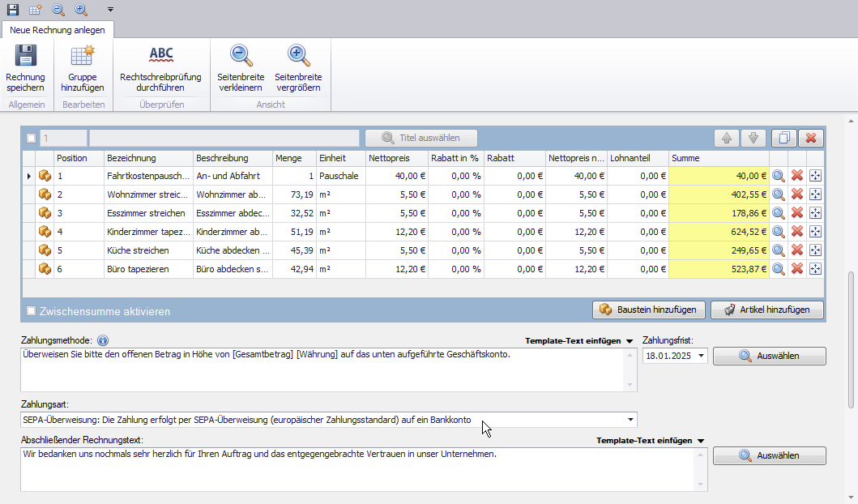Image resolution: width=858 pixels, height=504 pixels.
Task: Run Rechtschreibprüfung durchführen
Action: pos(161,68)
